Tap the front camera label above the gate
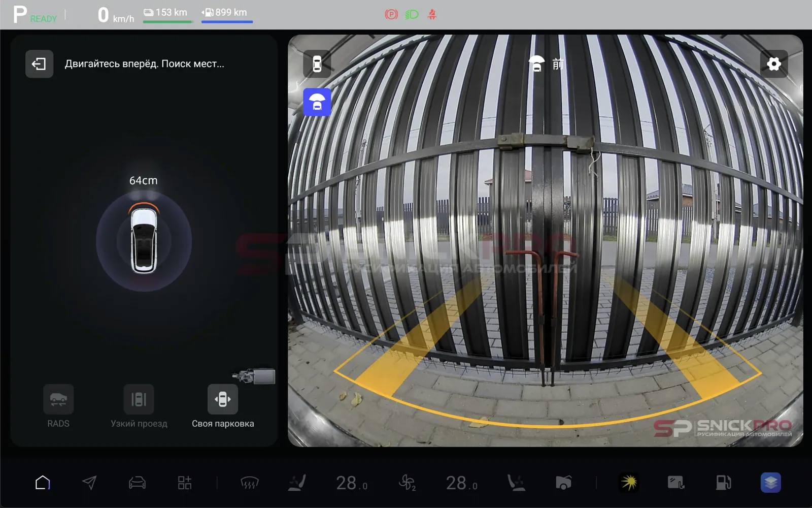Screen dimensions: 812x508 (x=546, y=64)
